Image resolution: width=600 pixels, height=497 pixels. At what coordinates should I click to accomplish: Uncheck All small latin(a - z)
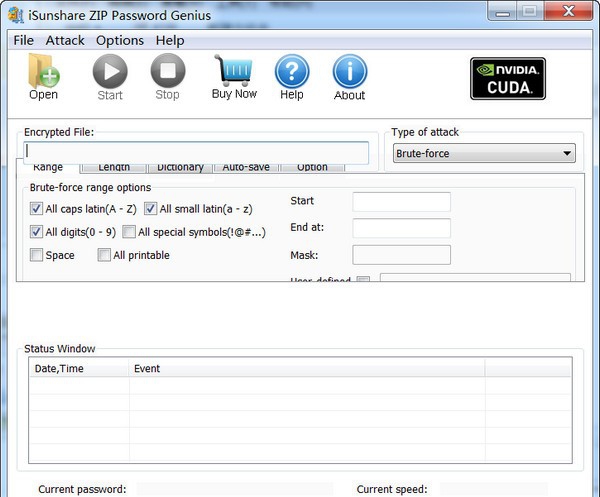point(150,209)
